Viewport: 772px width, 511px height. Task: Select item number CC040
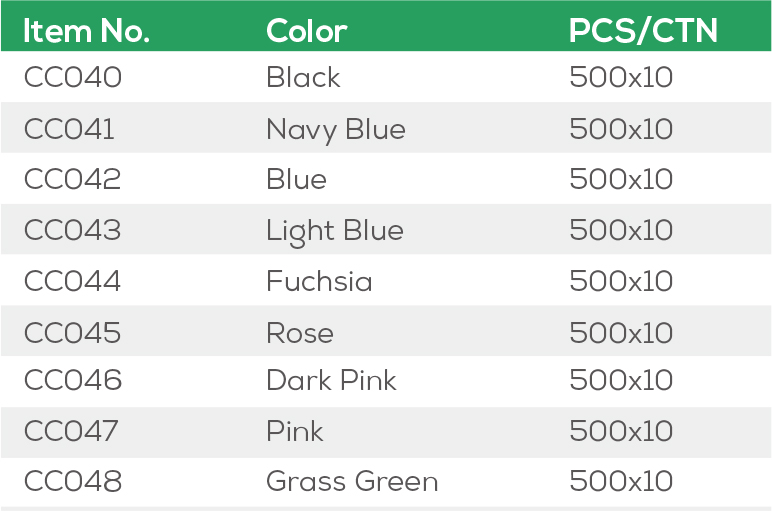[x=73, y=78]
